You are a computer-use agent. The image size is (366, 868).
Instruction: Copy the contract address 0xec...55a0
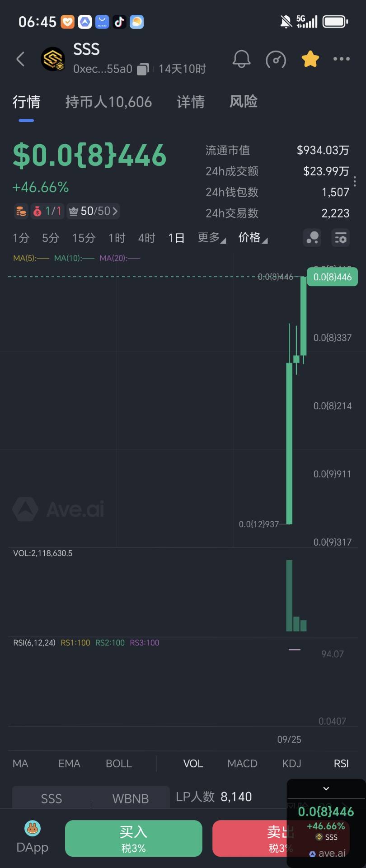coord(143,69)
